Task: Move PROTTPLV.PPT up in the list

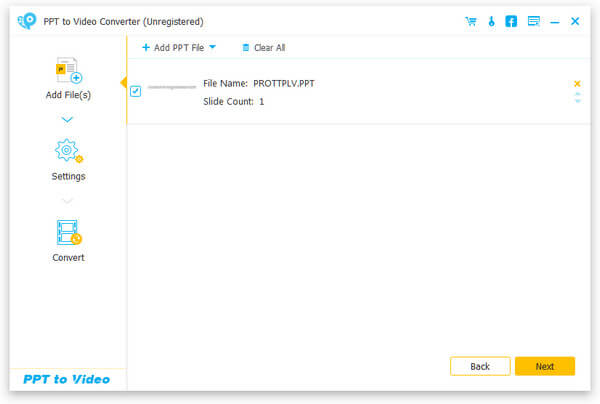Action: point(577,94)
